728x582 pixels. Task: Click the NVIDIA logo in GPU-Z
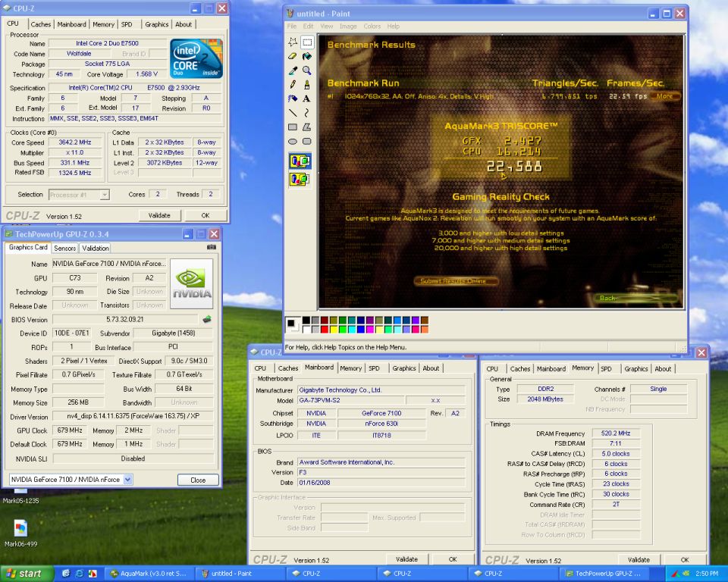pyautogui.click(x=192, y=284)
